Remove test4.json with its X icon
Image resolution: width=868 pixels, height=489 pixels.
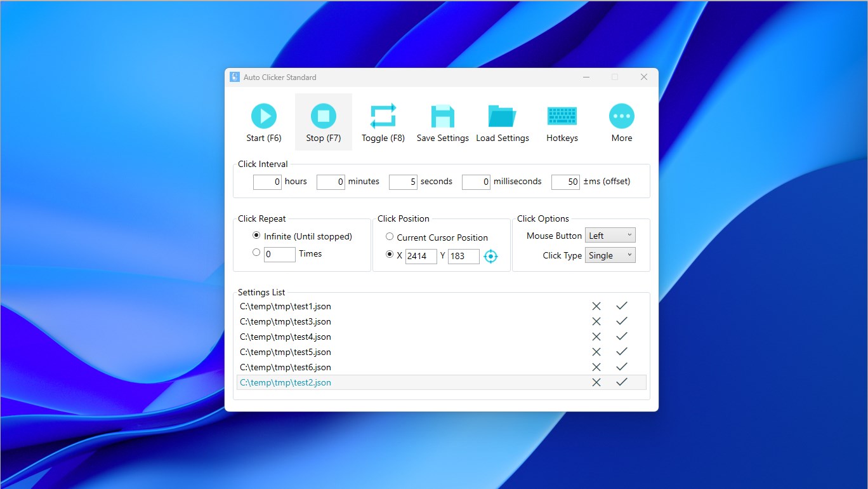coord(596,337)
